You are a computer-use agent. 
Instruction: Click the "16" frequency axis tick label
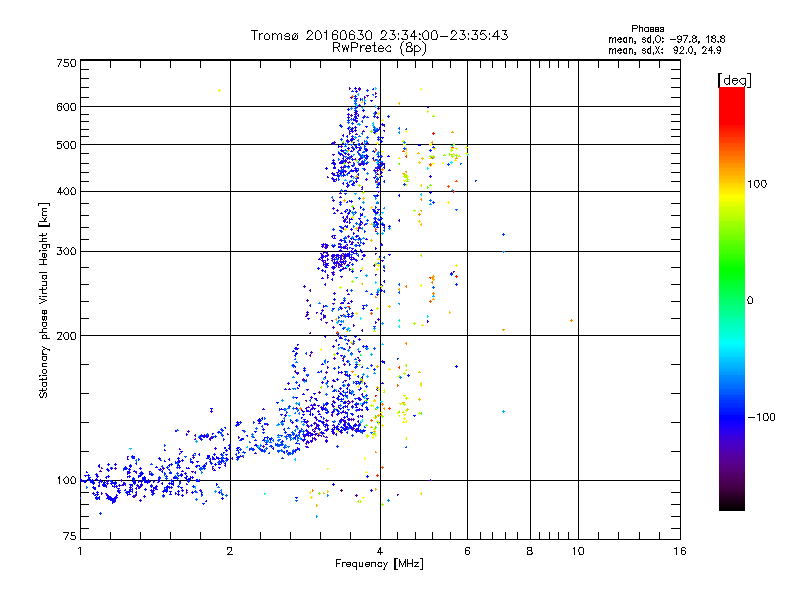pyautogui.click(x=680, y=551)
